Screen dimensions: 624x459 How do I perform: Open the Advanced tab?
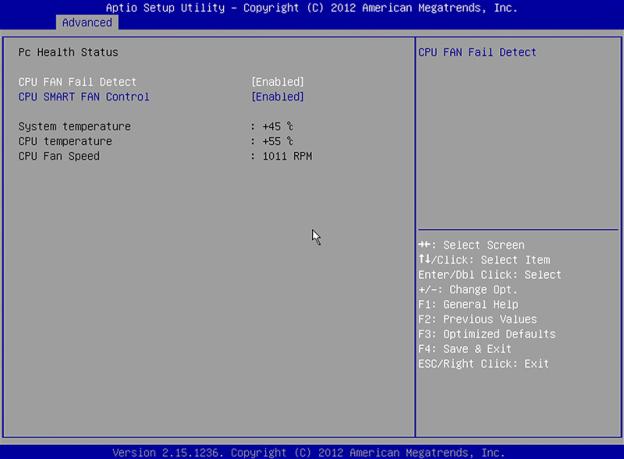coord(87,23)
